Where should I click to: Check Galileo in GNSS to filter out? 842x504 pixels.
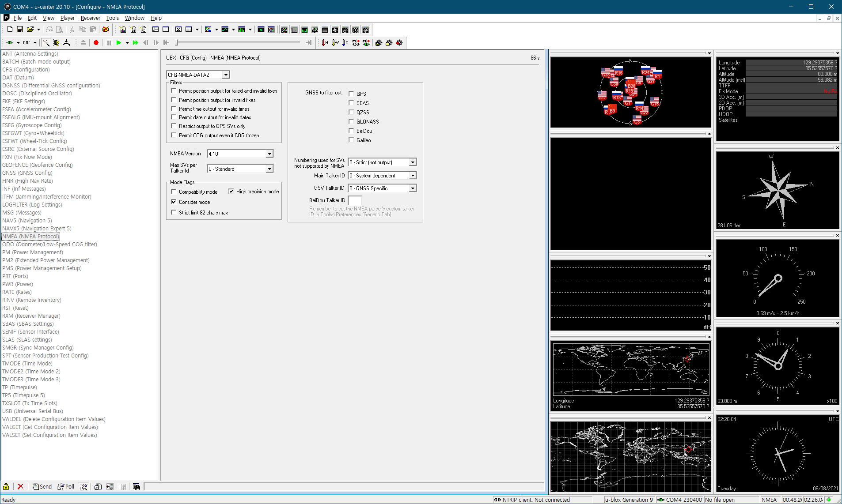coord(351,140)
